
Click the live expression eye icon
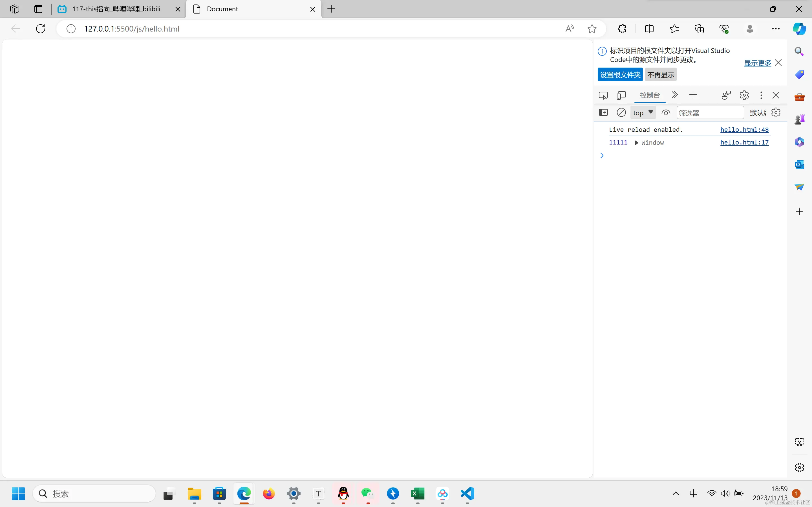pyautogui.click(x=666, y=113)
